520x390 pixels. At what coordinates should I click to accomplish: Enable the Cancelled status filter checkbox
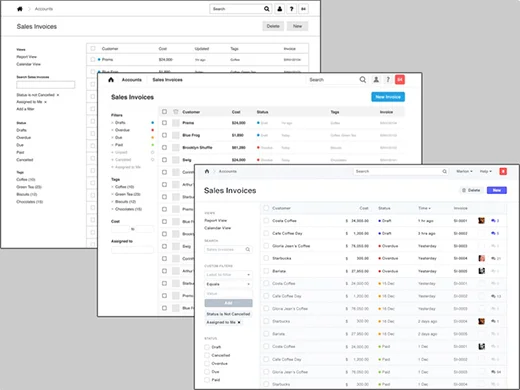pos(207,355)
